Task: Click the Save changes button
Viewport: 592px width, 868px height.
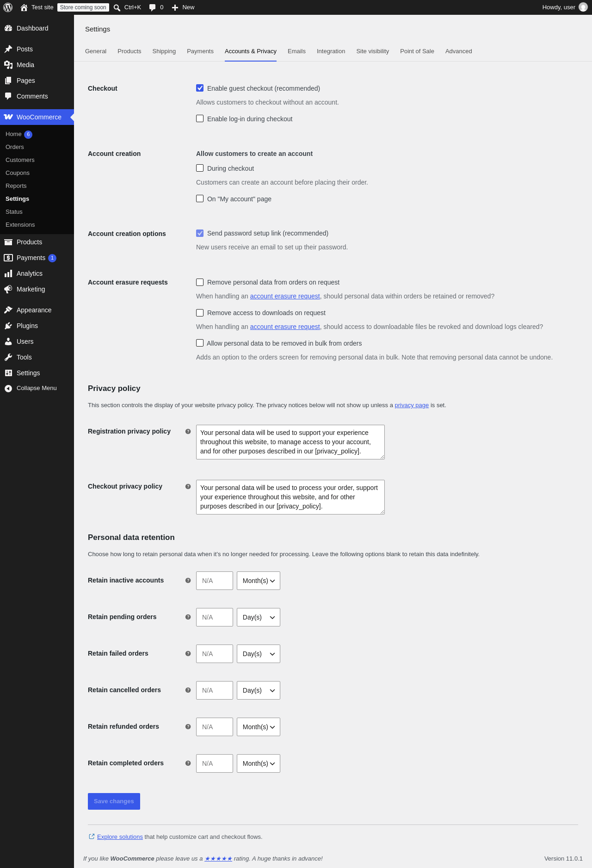Action: pyautogui.click(x=114, y=801)
